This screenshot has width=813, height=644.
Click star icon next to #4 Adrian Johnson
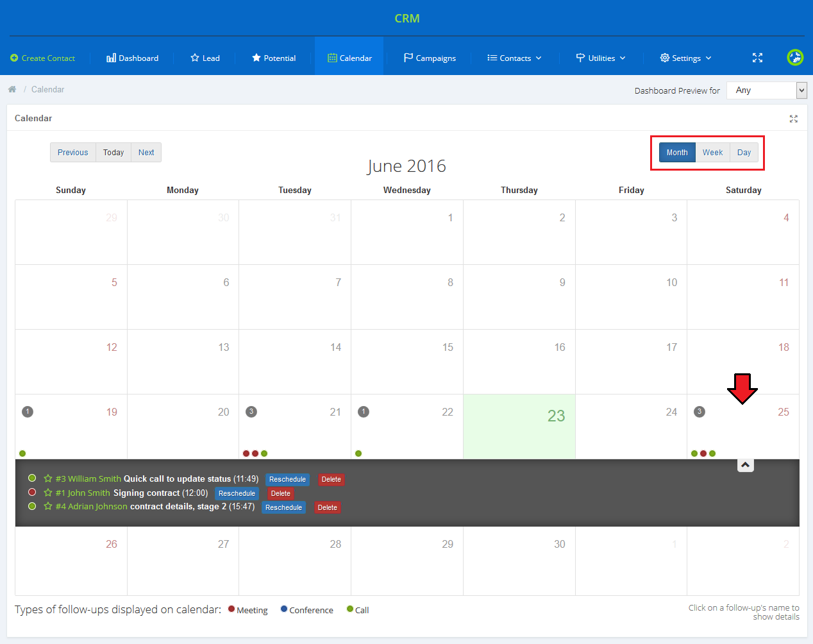click(48, 506)
